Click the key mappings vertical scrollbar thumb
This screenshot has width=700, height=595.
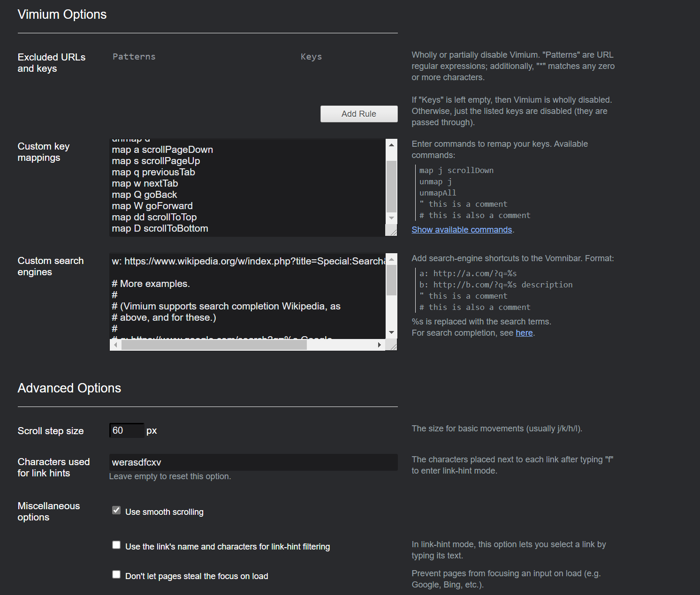click(391, 186)
